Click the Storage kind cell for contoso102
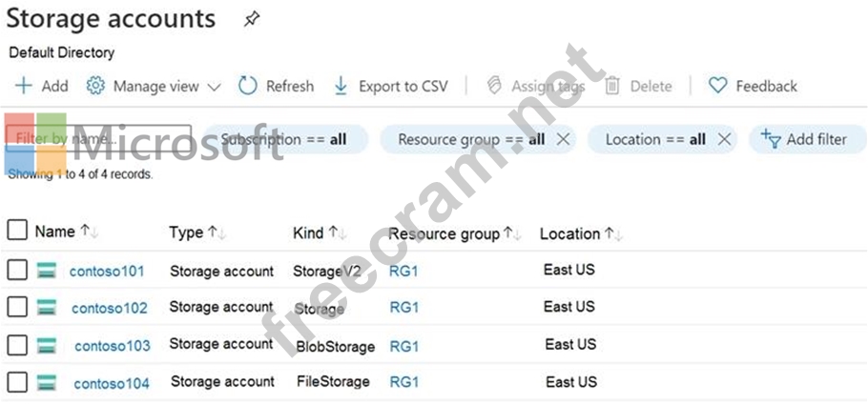 [320, 309]
